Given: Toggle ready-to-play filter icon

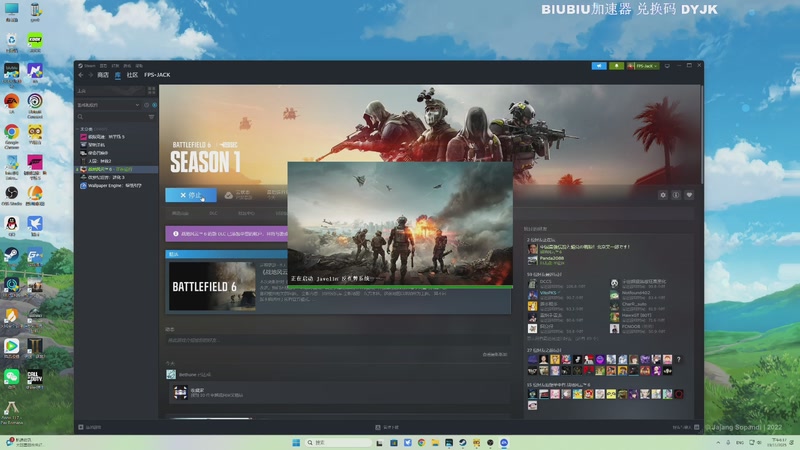Looking at the screenshot, I should click(x=155, y=105).
